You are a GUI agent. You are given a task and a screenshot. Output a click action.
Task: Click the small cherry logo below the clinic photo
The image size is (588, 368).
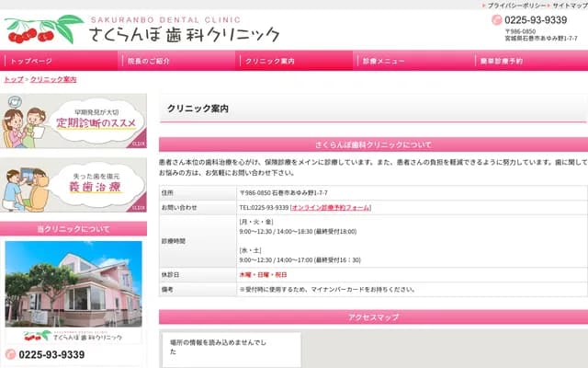(37, 336)
